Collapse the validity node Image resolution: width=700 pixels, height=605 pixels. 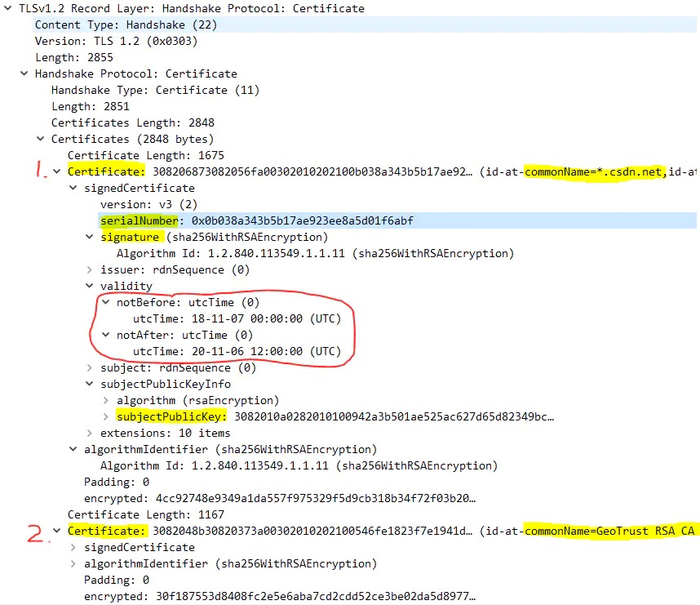pyautogui.click(x=89, y=286)
